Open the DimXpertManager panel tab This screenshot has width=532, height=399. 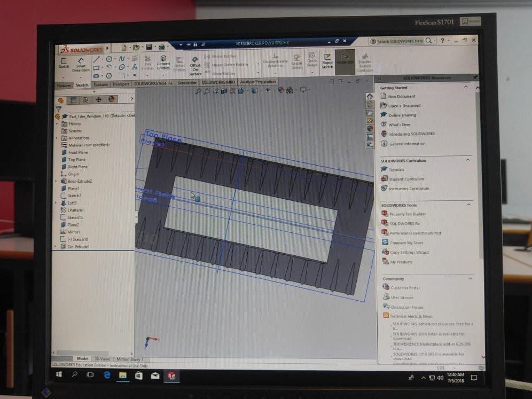coord(98,99)
